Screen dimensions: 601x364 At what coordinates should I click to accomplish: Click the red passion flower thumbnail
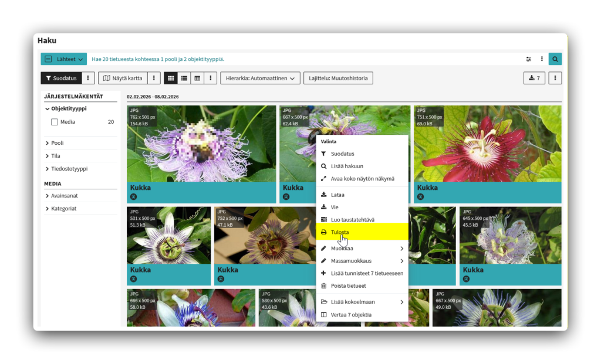click(487, 144)
